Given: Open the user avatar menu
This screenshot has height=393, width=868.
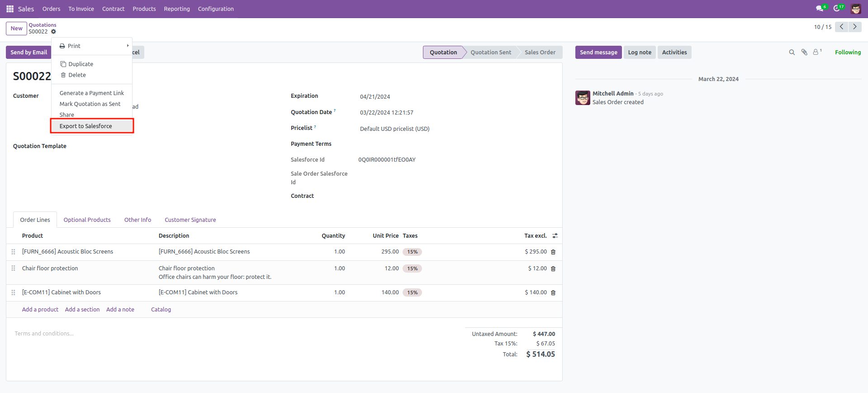Looking at the screenshot, I should click(x=856, y=9).
